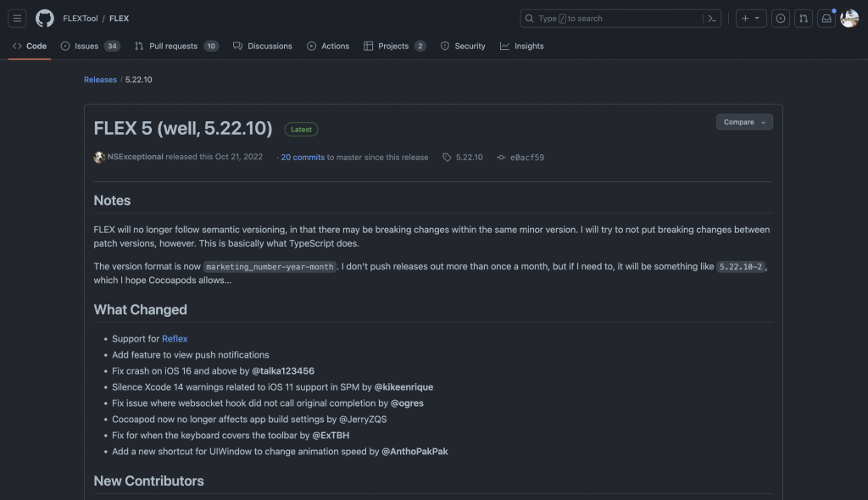Expand the Compare dropdown
The height and width of the screenshot is (500, 868).
[744, 122]
